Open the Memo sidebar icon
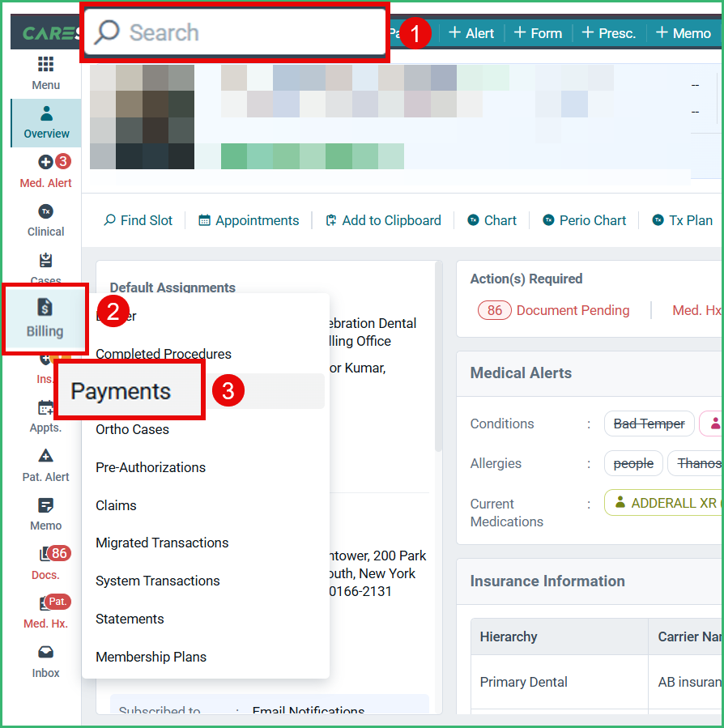724x728 pixels. (x=45, y=515)
